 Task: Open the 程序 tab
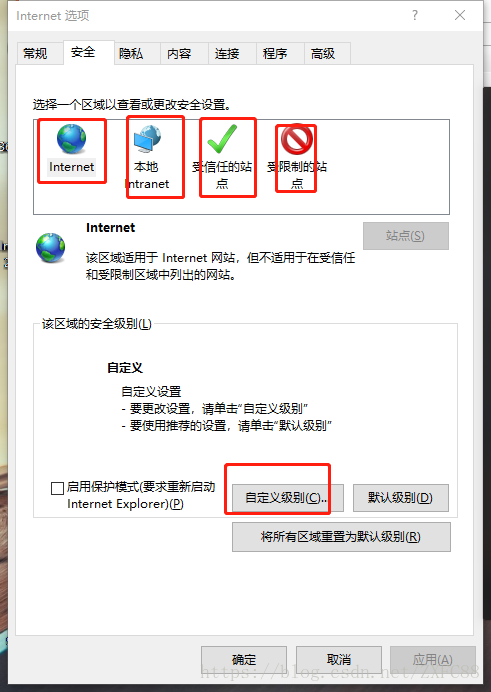click(275, 53)
